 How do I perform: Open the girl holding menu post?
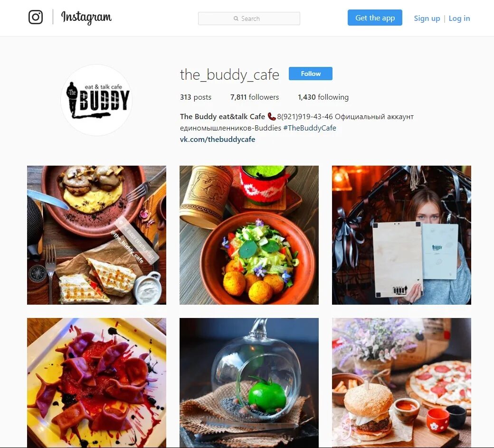[x=401, y=235]
